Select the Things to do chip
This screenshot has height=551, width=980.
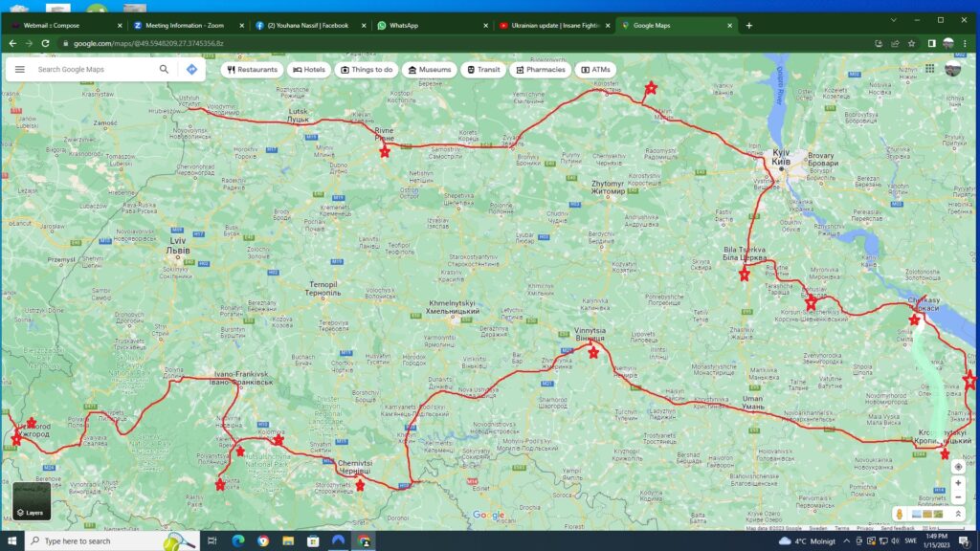[367, 69]
